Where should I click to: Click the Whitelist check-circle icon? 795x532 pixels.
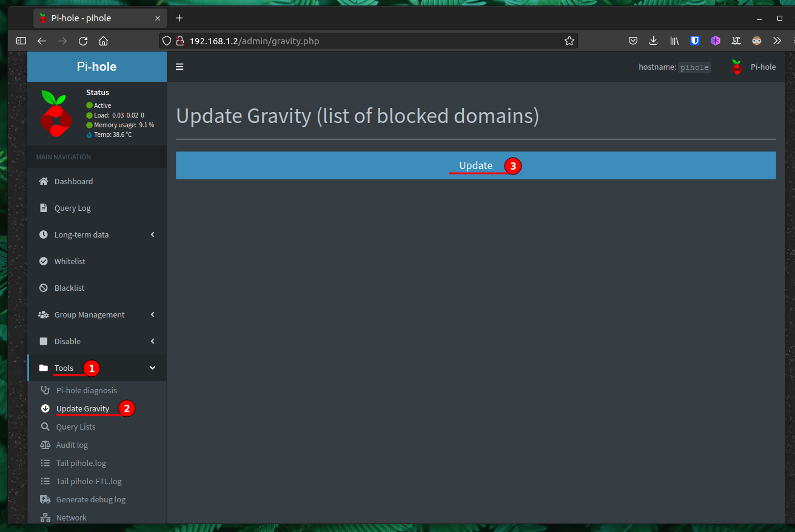click(x=43, y=261)
